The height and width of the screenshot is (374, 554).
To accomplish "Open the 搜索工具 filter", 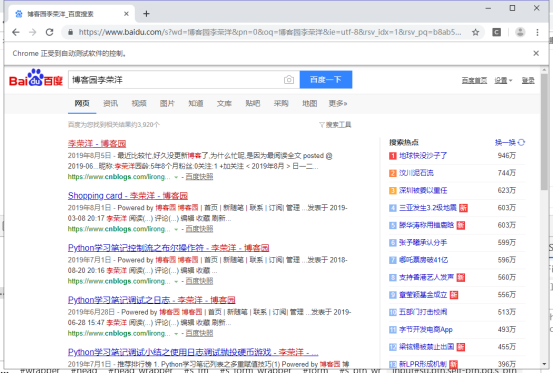I will pos(335,125).
